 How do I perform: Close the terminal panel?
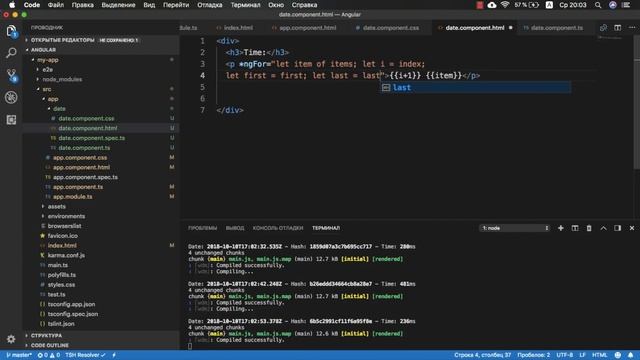pyautogui.click(x=632, y=228)
